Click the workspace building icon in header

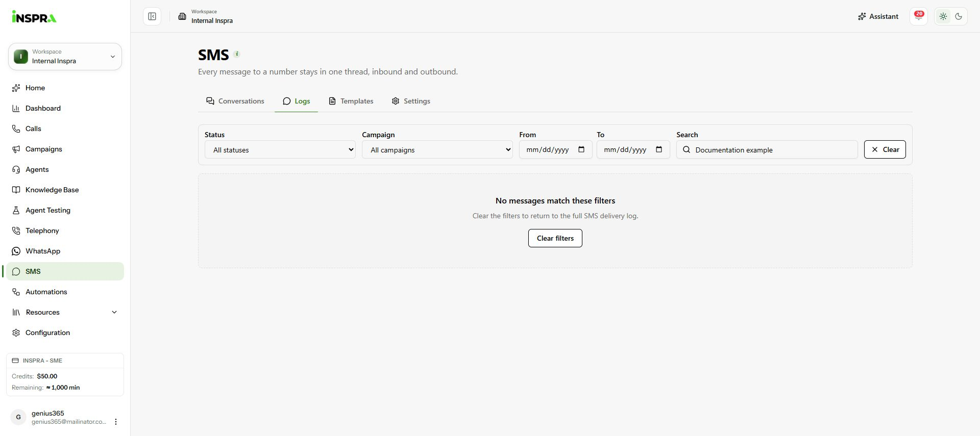pos(182,16)
